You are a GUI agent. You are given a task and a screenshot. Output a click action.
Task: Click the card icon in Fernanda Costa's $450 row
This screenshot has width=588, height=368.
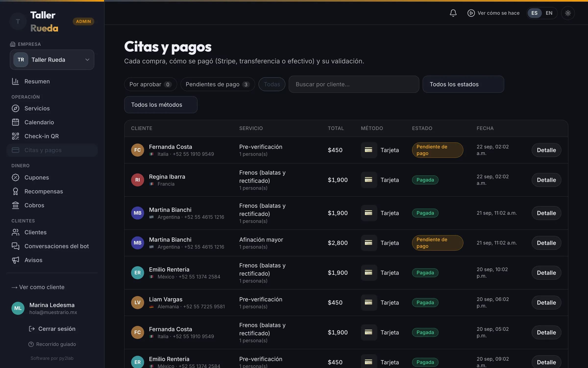[368, 150]
